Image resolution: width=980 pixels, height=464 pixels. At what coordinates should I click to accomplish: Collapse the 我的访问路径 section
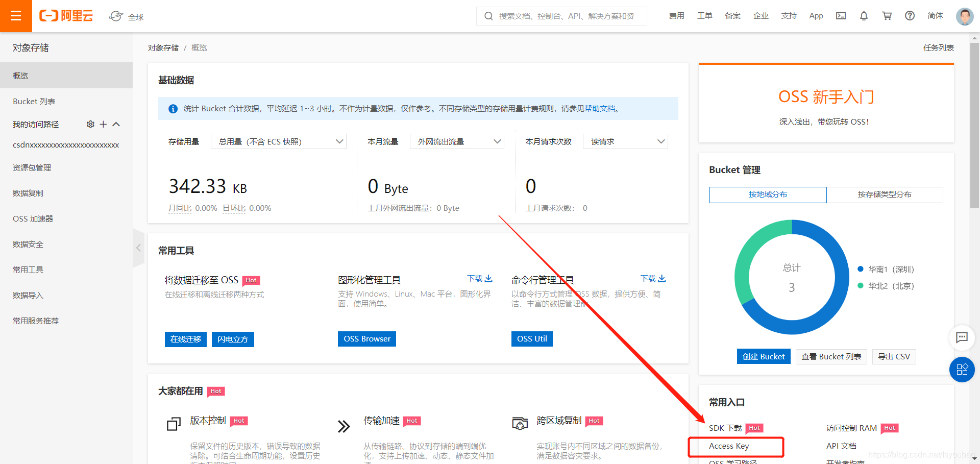coord(116,124)
